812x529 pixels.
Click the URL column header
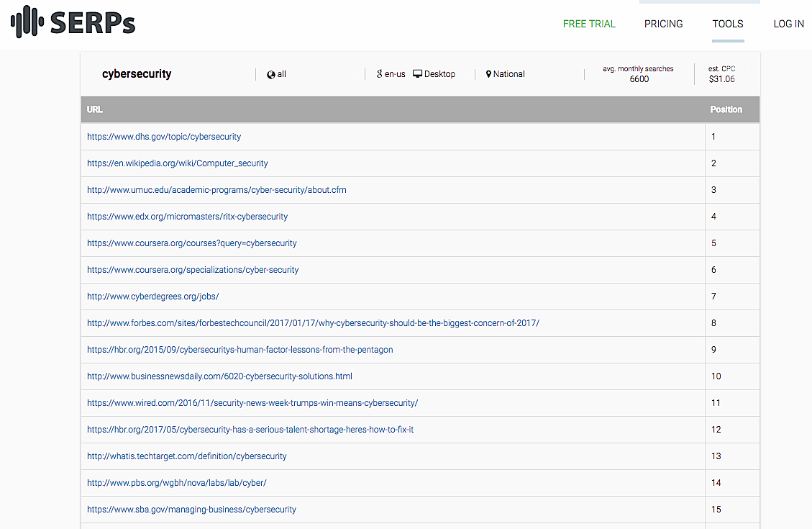click(95, 109)
